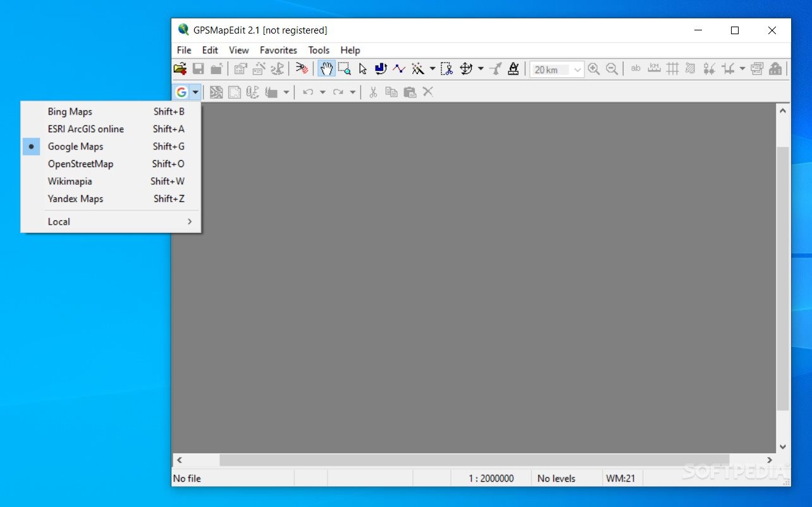812x507 pixels.
Task: Click the dotted rectangle selection icon
Action: point(234,92)
